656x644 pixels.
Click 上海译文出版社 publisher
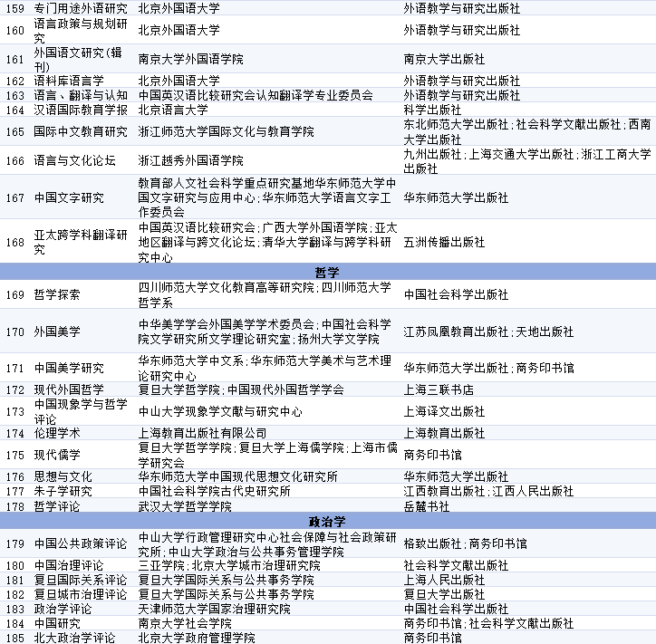click(444, 411)
